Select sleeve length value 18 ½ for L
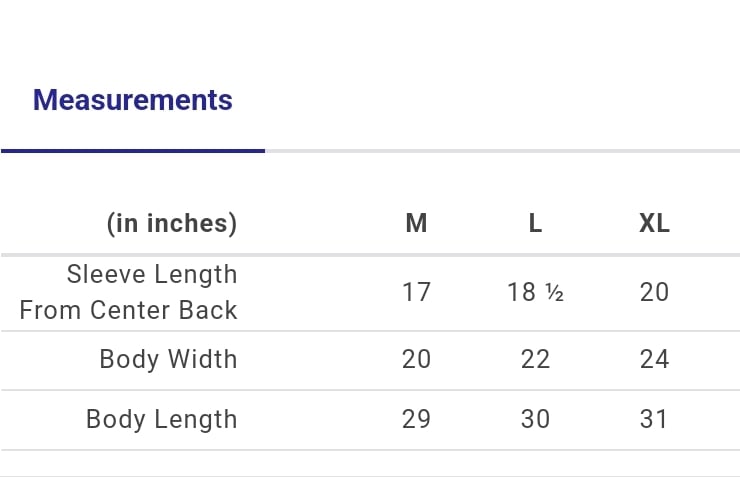740x477 pixels. (x=535, y=292)
